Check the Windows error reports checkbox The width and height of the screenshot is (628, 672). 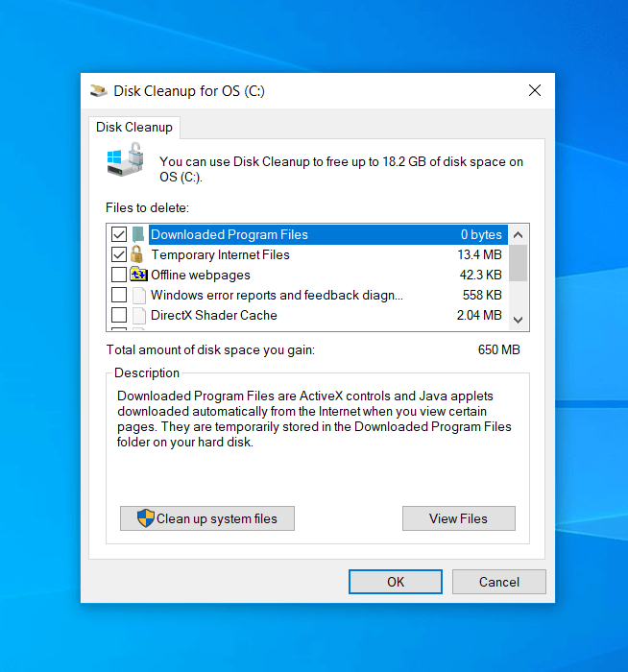(119, 295)
